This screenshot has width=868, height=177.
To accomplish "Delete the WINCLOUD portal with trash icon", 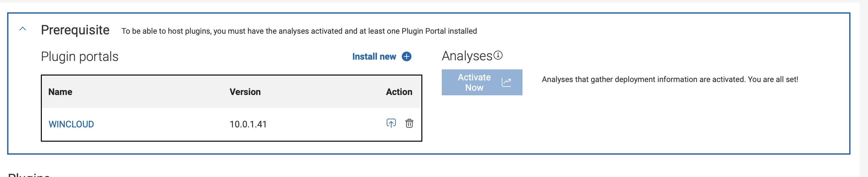I will click(409, 124).
